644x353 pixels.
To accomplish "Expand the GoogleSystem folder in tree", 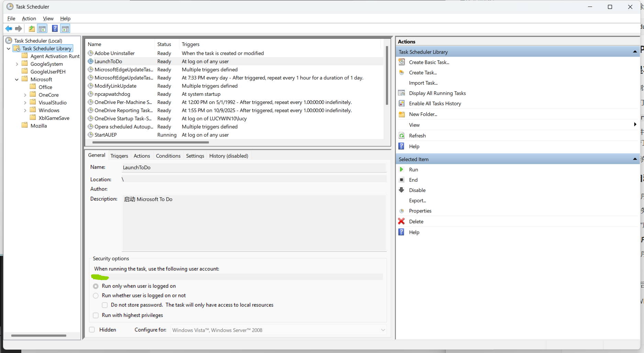I will point(17,64).
